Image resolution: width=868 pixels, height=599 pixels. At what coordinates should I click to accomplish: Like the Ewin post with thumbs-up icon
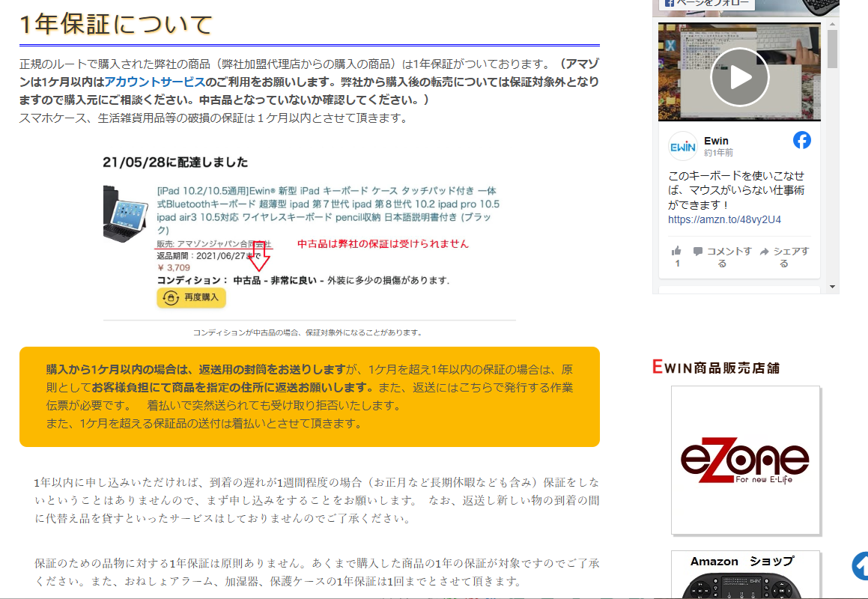677,252
